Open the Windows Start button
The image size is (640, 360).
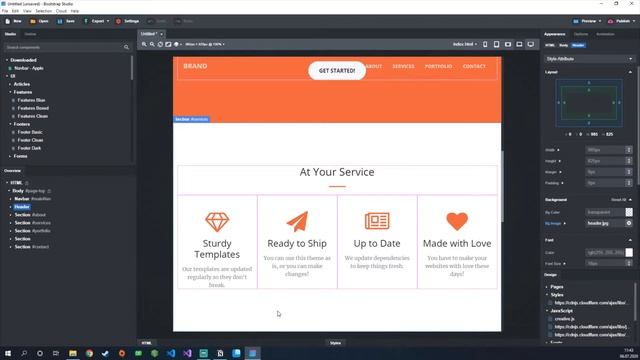7,353
